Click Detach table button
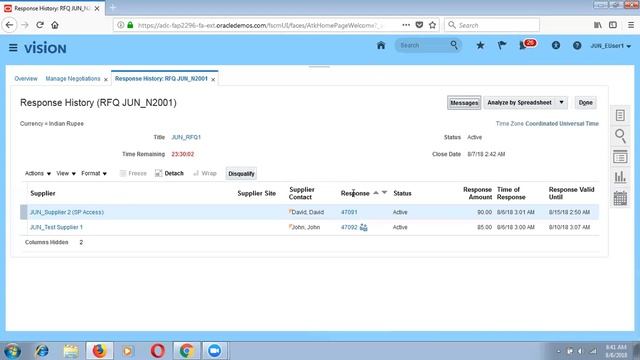The width and height of the screenshot is (640, 360). tap(169, 173)
